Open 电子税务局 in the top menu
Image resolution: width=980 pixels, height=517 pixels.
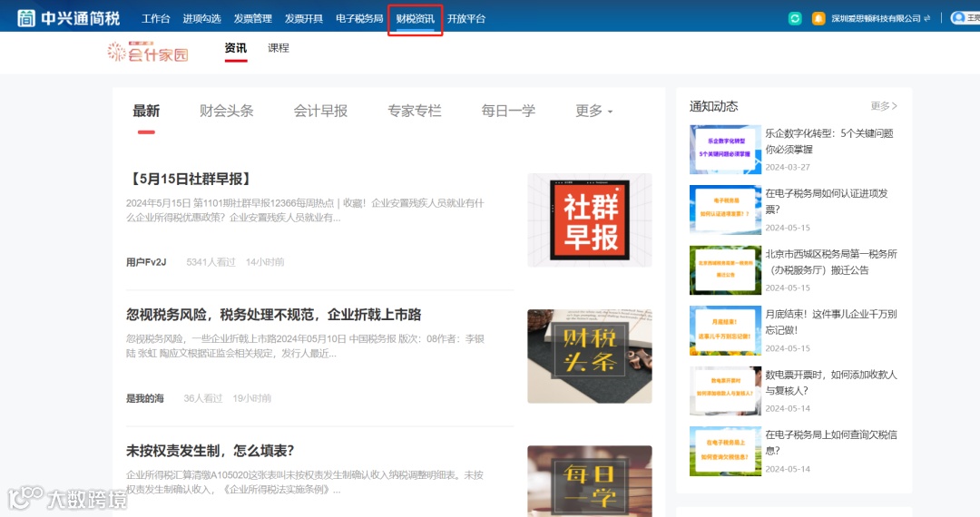pyautogui.click(x=359, y=19)
